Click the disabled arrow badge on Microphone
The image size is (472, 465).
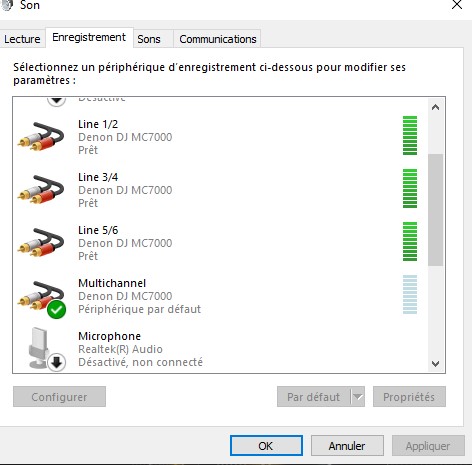click(x=56, y=362)
